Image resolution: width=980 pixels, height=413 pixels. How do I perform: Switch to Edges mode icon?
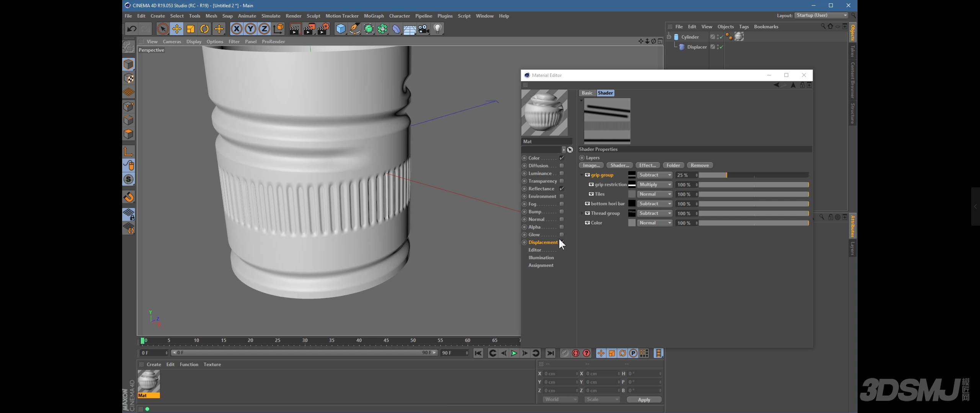pos(129,120)
